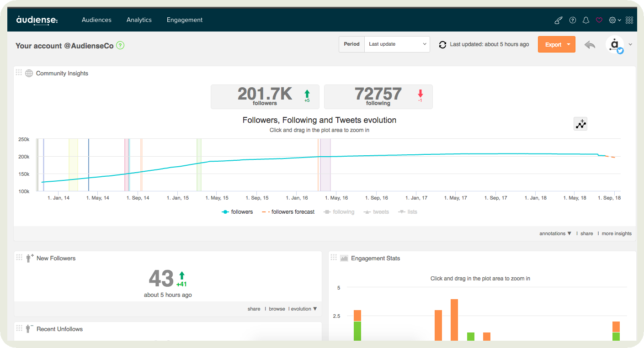
Task: Click the quill compose icon in header
Action: [x=558, y=20]
